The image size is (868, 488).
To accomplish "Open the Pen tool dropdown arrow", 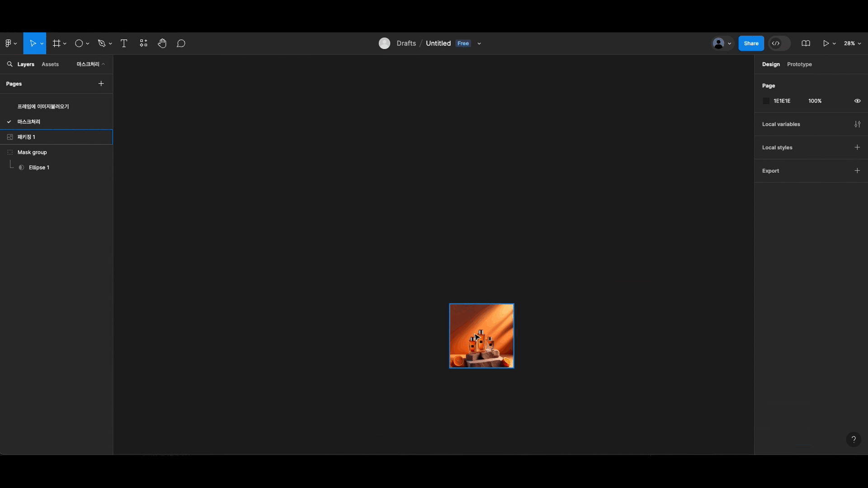I will [110, 44].
